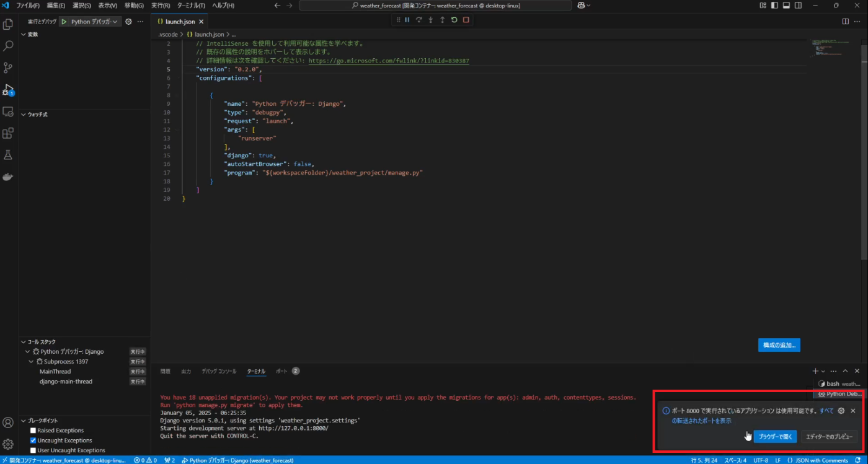The image size is (868, 464).
Task: Open editor more actions menu
Action: pyautogui.click(x=857, y=21)
